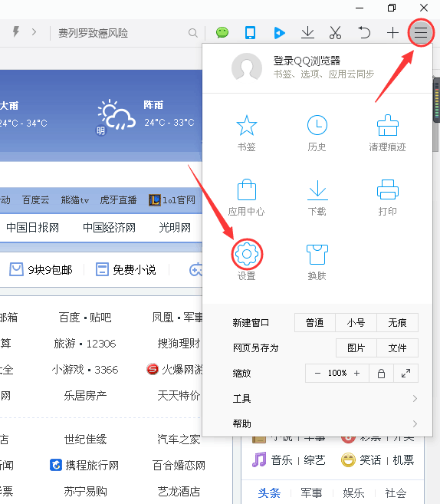Click 登录QQ浏览器 login text
The image size is (440, 504).
click(x=307, y=61)
